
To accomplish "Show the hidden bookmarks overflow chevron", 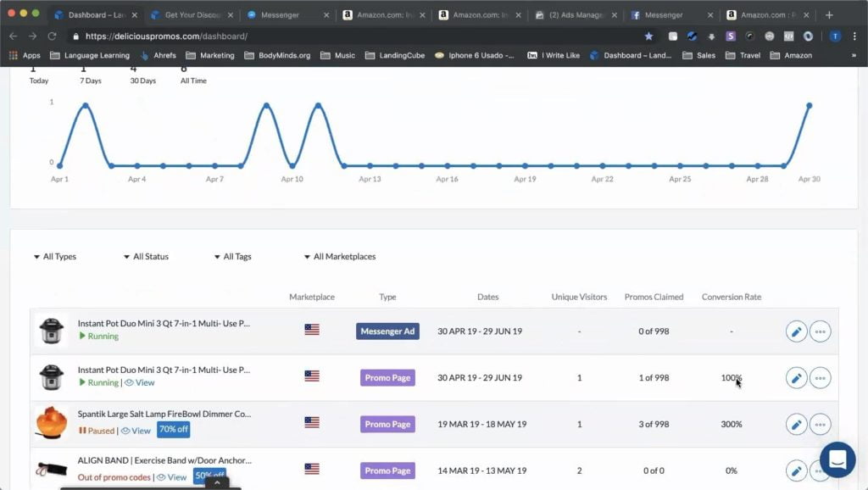I will (854, 55).
